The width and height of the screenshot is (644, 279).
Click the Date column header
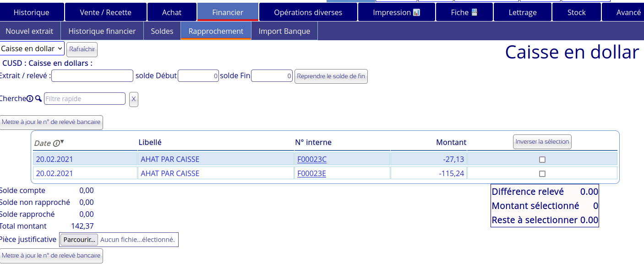coord(44,143)
